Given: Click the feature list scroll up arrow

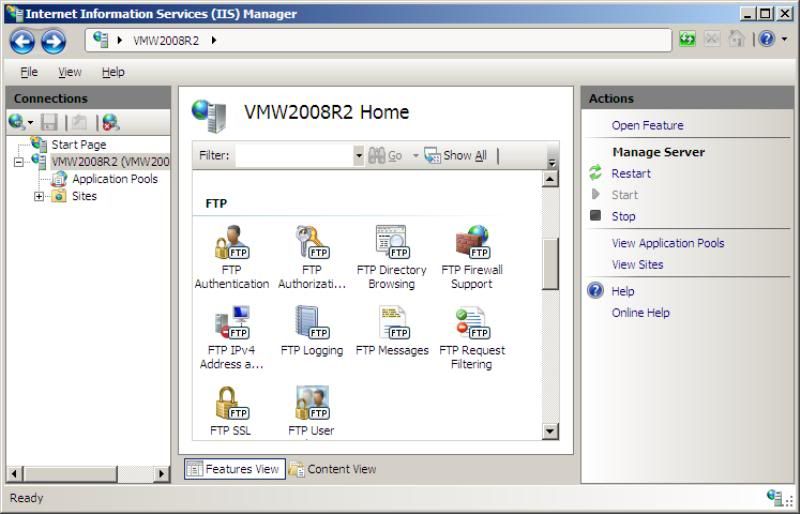Looking at the screenshot, I should click(550, 179).
